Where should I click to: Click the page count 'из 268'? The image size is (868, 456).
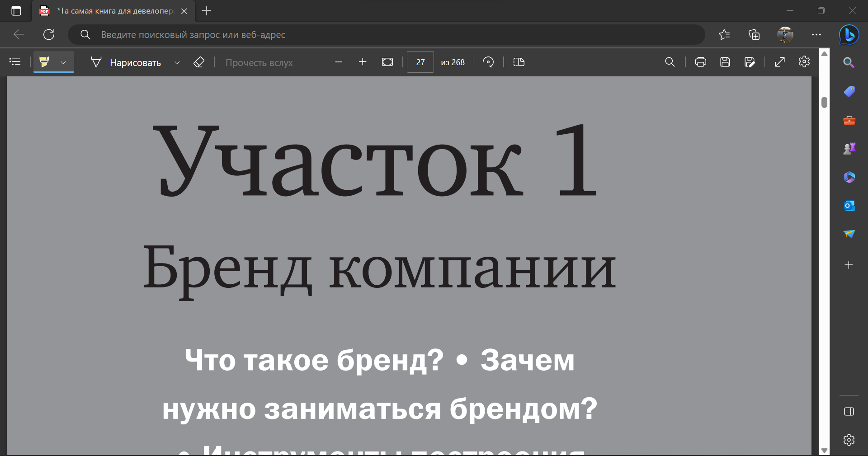pos(453,62)
